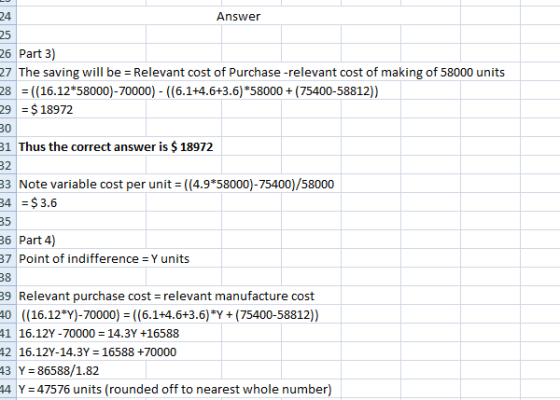Select row header 36

(x=8, y=240)
